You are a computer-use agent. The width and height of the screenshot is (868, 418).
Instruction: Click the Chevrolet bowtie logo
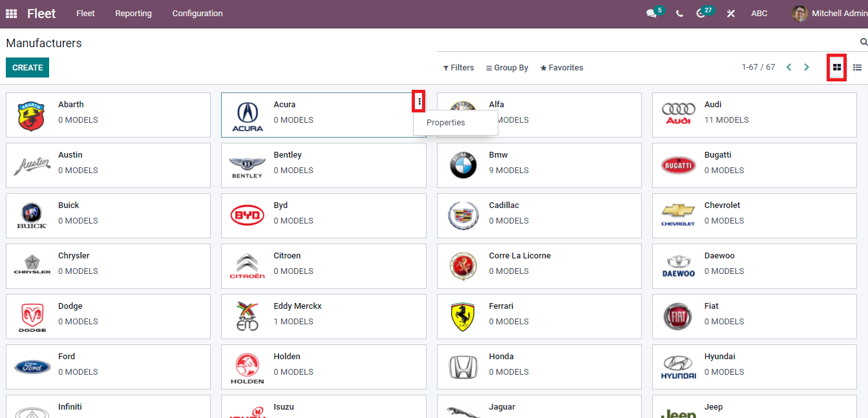678,214
